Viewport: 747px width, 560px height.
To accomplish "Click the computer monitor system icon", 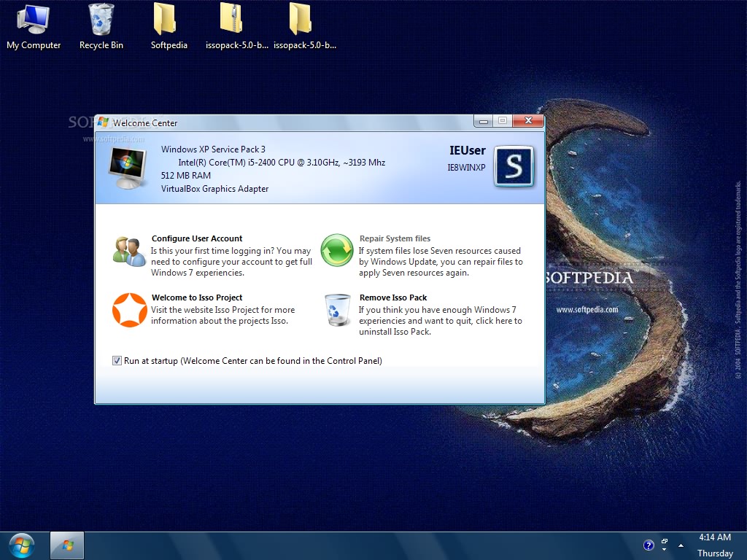I will coord(127,168).
